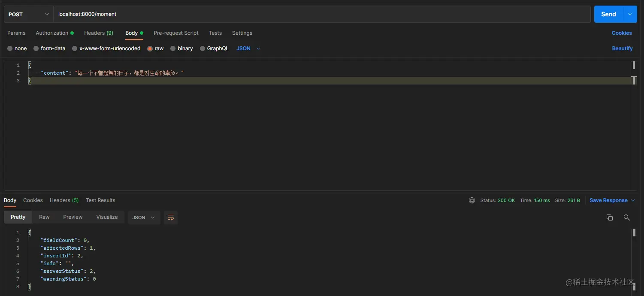Select the Raw response view
This screenshot has width=644, height=296.
(44, 217)
